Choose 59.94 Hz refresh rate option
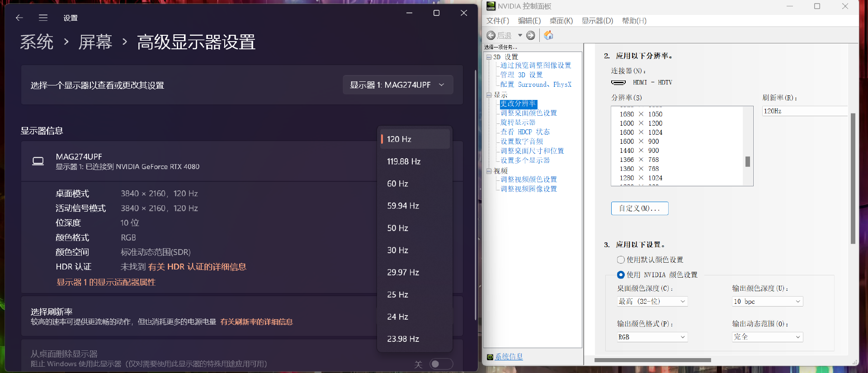Viewport: 868px width, 373px height. coord(415,206)
